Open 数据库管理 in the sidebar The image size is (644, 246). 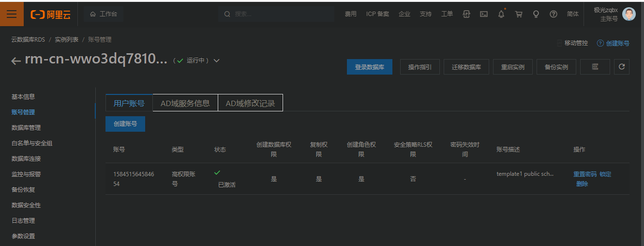tap(26, 128)
